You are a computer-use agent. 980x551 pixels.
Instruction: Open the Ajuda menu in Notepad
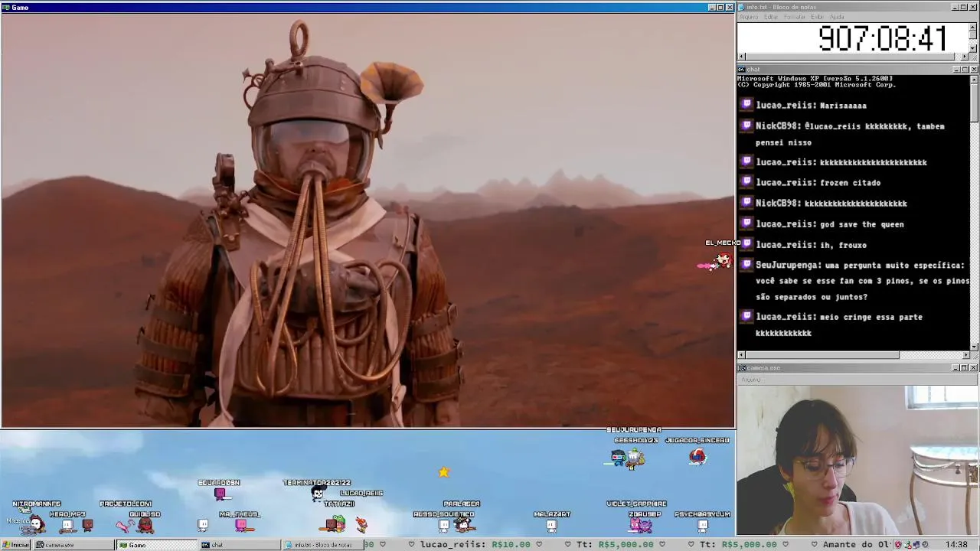pos(837,17)
